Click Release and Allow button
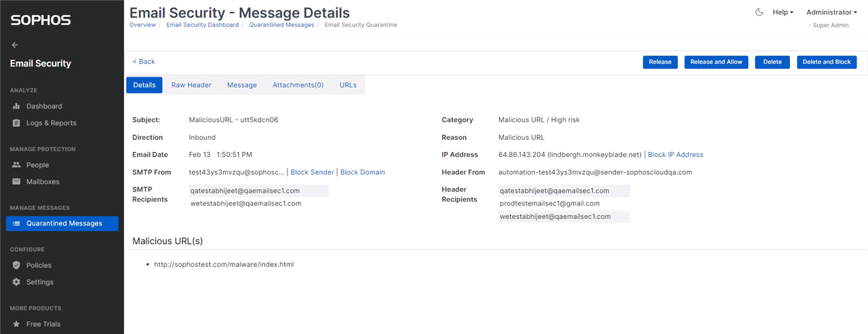The image size is (868, 334). pyautogui.click(x=716, y=62)
